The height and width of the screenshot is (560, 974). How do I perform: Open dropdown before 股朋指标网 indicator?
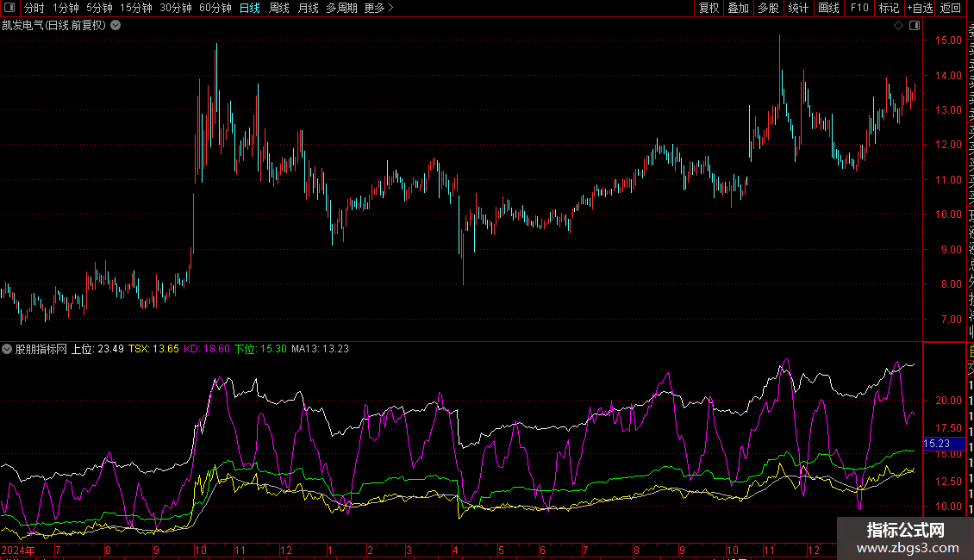pyautogui.click(x=7, y=349)
